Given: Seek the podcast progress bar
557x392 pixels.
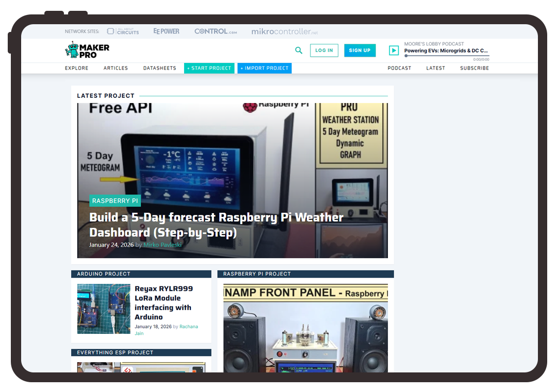Looking at the screenshot, I should click(447, 56).
